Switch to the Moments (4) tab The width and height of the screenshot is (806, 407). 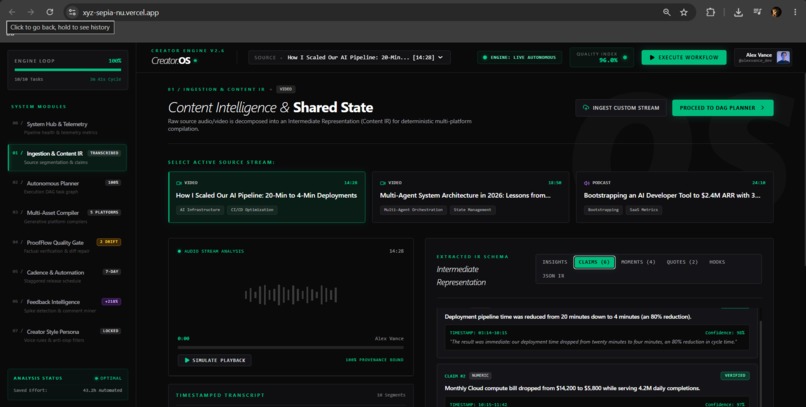click(x=638, y=262)
